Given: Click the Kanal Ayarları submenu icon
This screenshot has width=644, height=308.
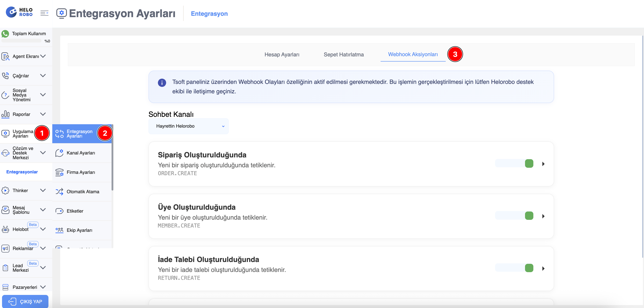Looking at the screenshot, I should 59,153.
